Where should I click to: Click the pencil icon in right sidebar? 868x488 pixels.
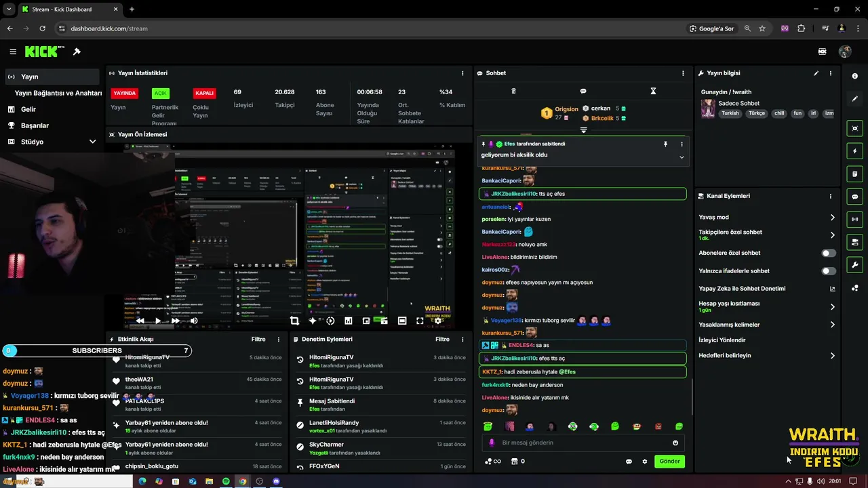[855, 99]
